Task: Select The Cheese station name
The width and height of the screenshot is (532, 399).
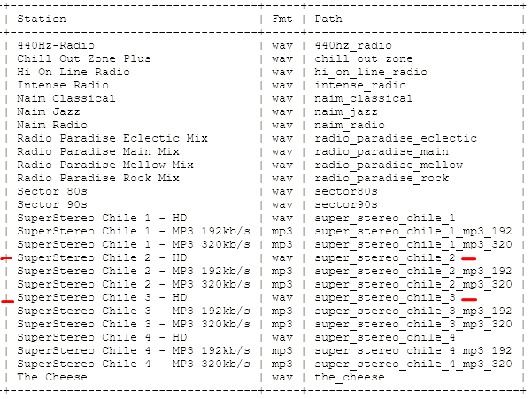Action: [52, 377]
